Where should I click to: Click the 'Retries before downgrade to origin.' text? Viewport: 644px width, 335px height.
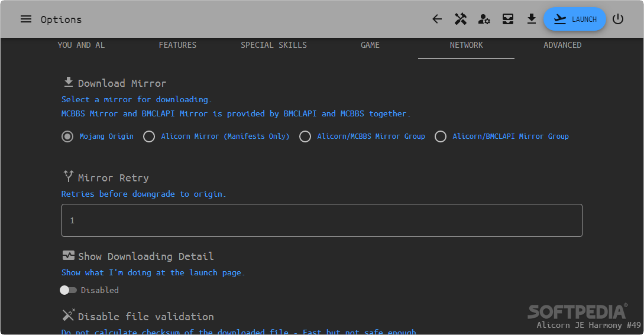pyautogui.click(x=144, y=194)
